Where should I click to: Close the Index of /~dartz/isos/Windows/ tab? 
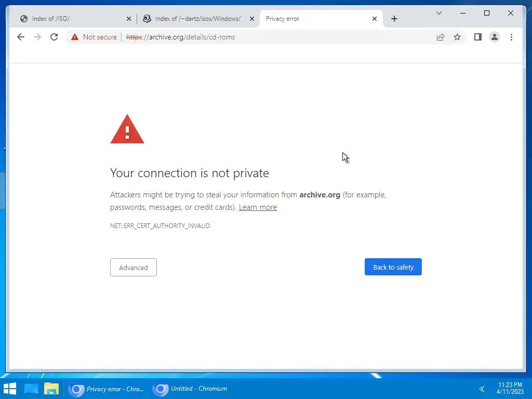click(252, 19)
